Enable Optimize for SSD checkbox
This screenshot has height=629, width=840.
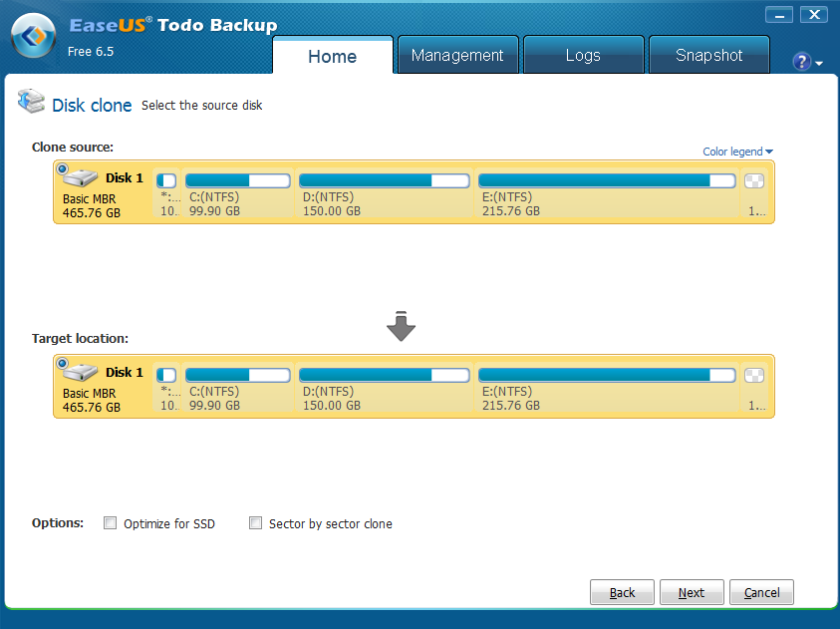pos(110,523)
